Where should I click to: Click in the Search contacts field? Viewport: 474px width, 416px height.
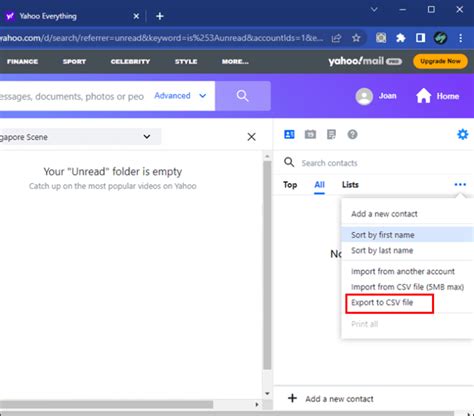[329, 163]
